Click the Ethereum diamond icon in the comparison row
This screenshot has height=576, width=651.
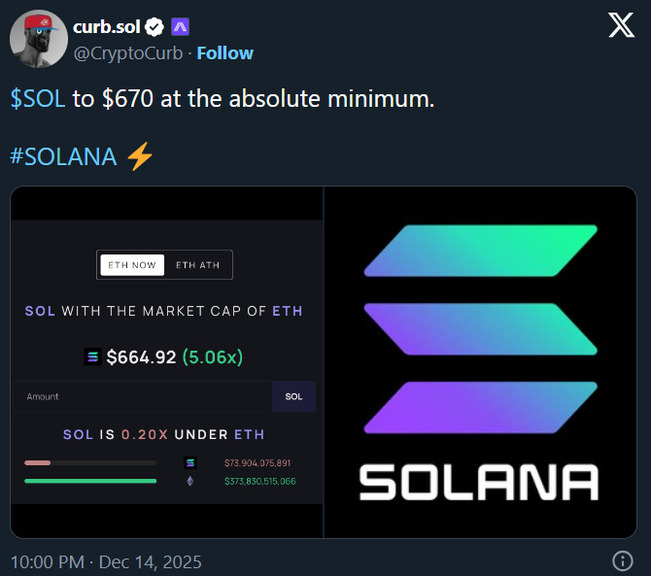(191, 481)
